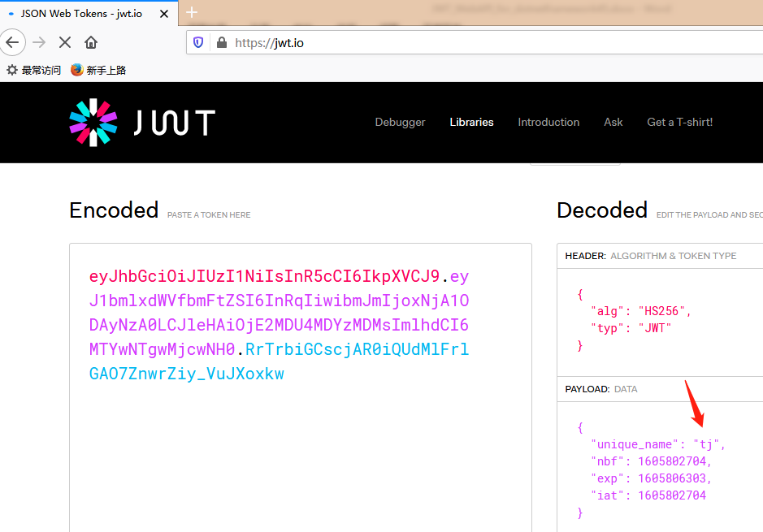This screenshot has width=763, height=532.
Task: Click the HEADER: ALGORITHM & TOKEN TYPE label
Action: pos(651,256)
